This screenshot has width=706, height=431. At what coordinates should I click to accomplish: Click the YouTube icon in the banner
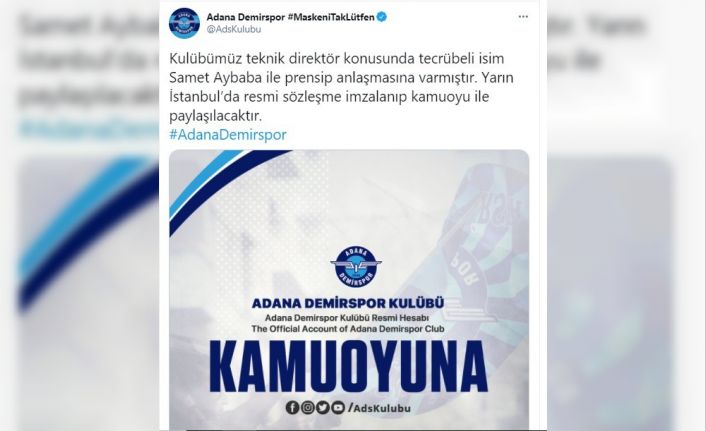pyautogui.click(x=338, y=408)
